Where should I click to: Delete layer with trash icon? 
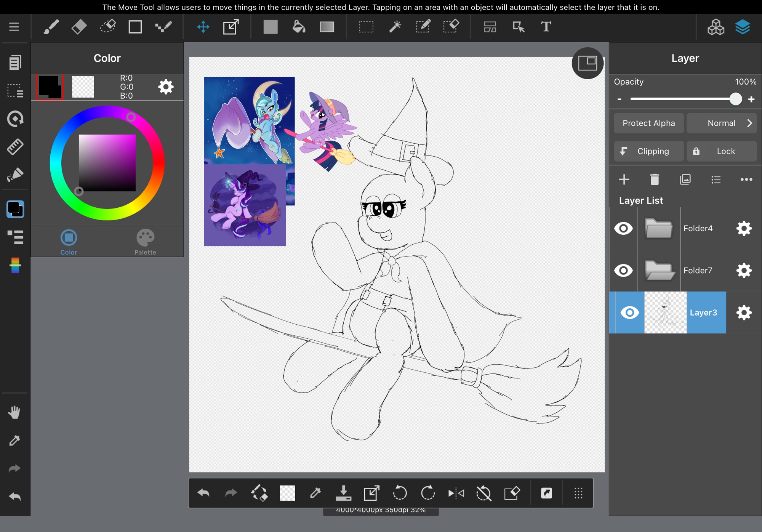[655, 179]
